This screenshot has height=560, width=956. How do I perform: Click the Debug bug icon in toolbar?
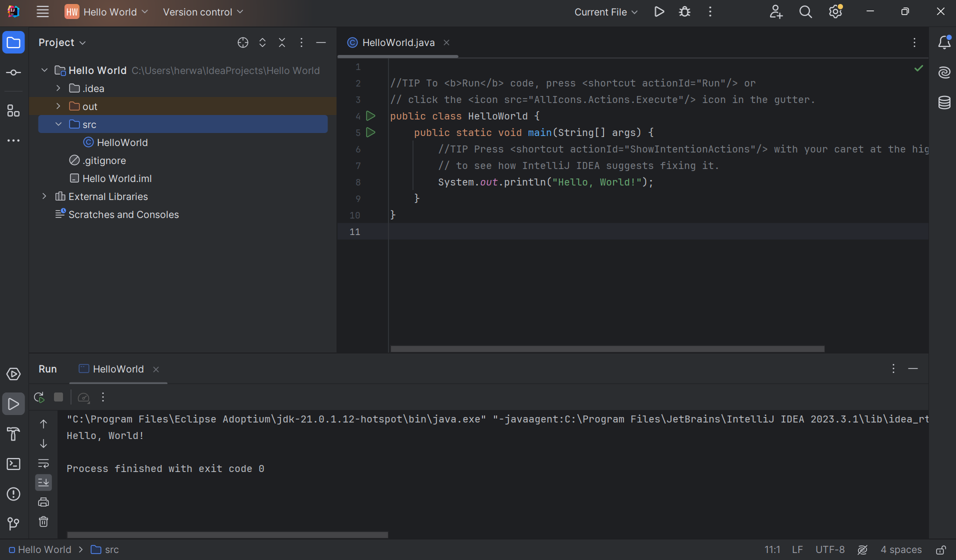[684, 12]
